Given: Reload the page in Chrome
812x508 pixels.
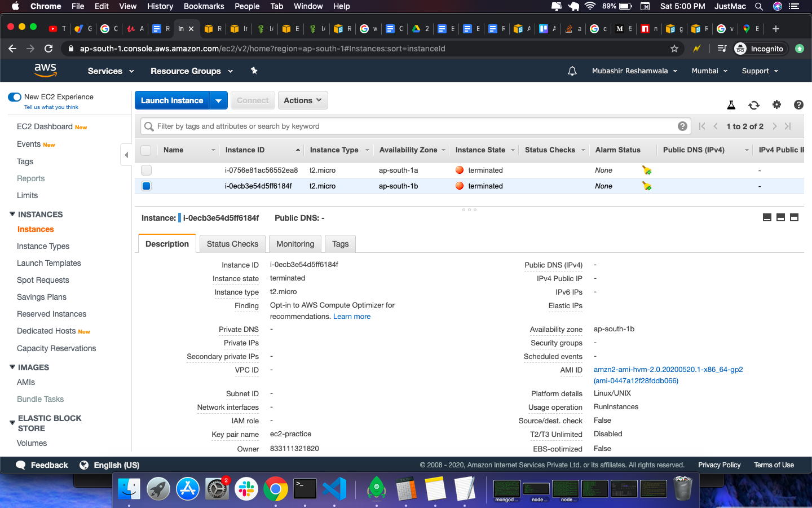Looking at the screenshot, I should (48, 49).
